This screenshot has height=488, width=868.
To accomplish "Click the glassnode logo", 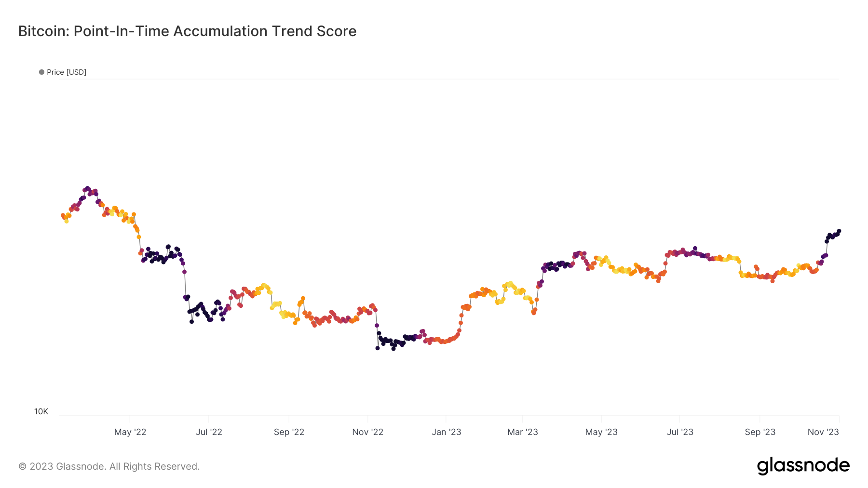I will tap(803, 466).
